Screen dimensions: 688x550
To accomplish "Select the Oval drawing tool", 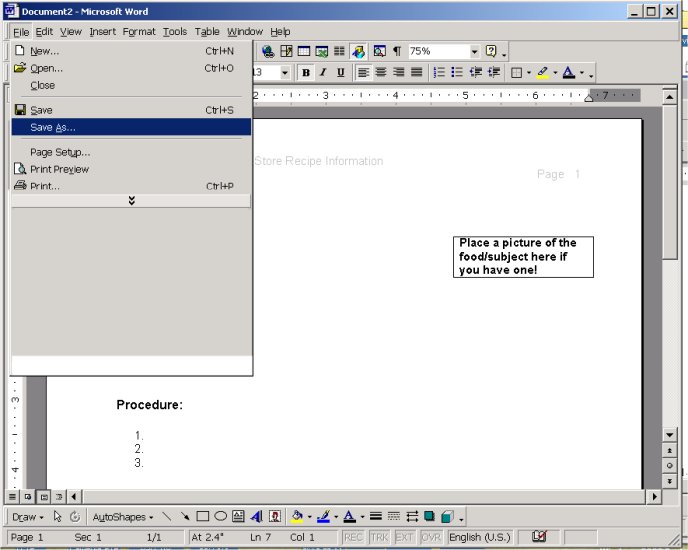I will pyautogui.click(x=220, y=517).
